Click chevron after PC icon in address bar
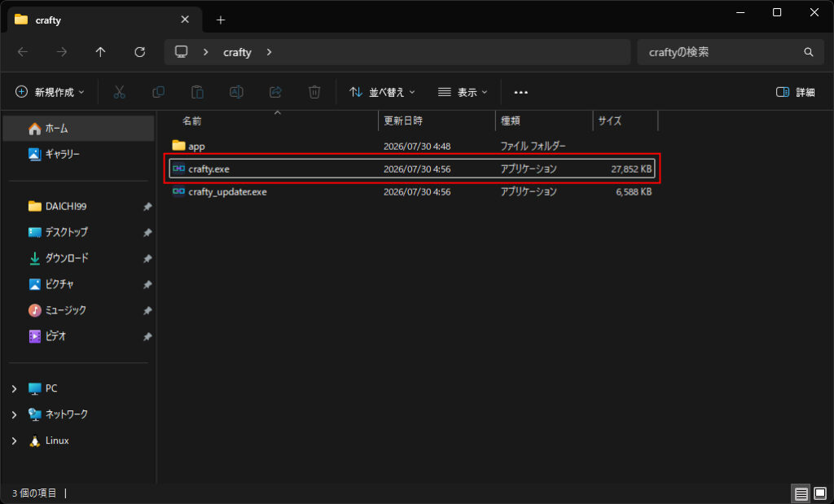 tap(206, 52)
